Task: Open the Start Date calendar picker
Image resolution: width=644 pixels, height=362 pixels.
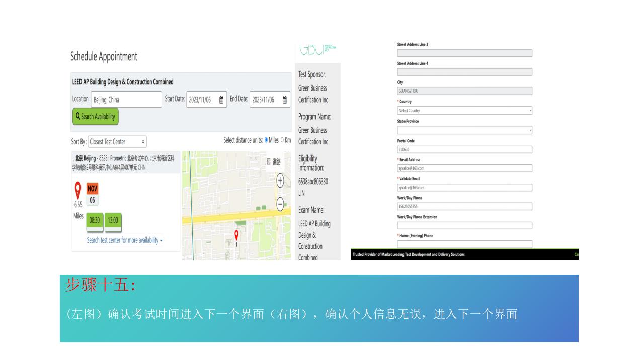Action: (220, 99)
